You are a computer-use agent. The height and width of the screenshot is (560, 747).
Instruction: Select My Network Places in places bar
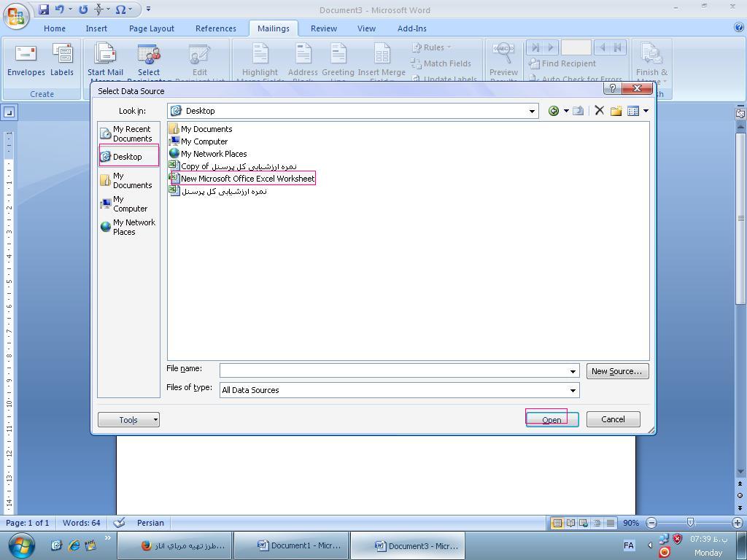click(128, 227)
